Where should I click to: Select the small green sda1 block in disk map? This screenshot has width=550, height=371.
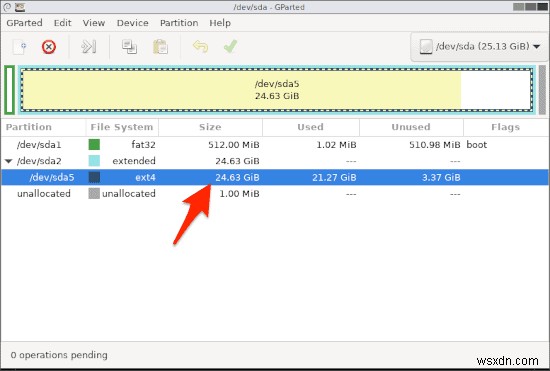pyautogui.click(x=9, y=90)
